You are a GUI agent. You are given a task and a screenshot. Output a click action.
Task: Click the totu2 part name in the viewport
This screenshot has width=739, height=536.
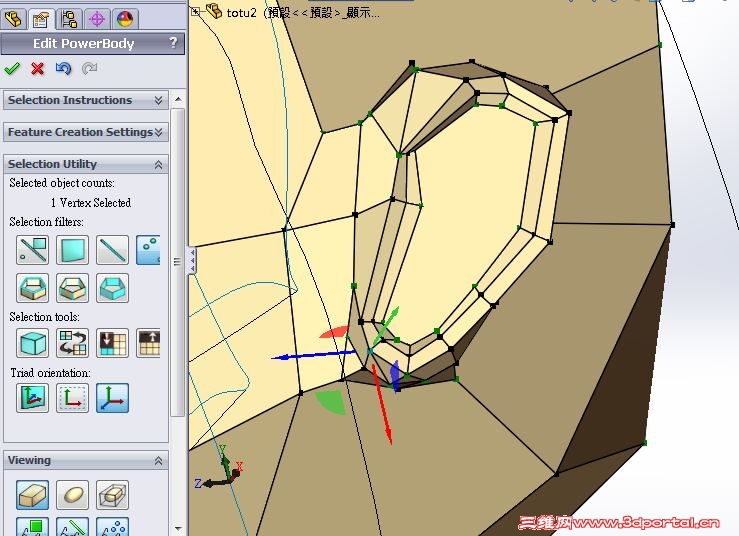[x=241, y=13]
